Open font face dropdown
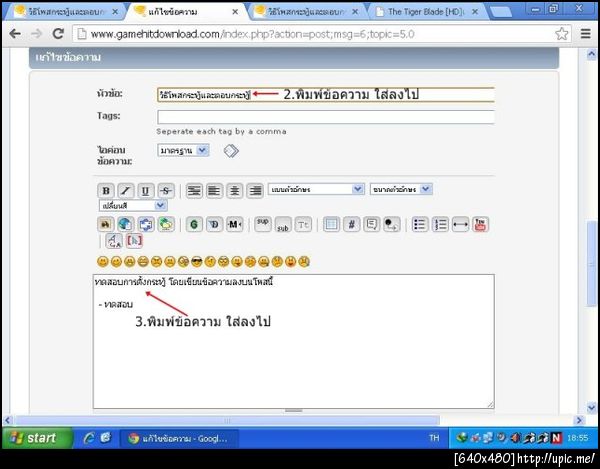This screenshot has height=469, width=600. (316, 189)
